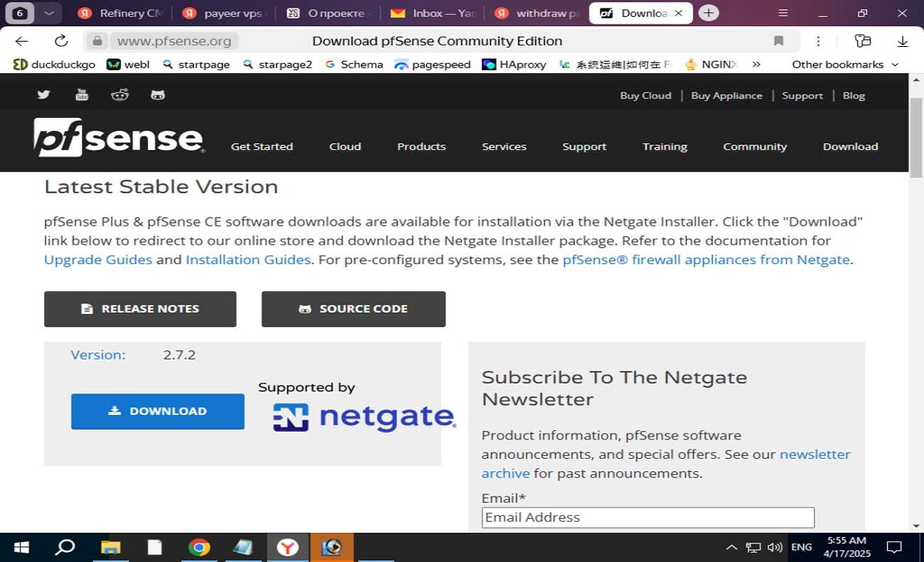This screenshot has width=924, height=562.
Task: Open pfSense Twitter profile icon
Action: (x=43, y=95)
